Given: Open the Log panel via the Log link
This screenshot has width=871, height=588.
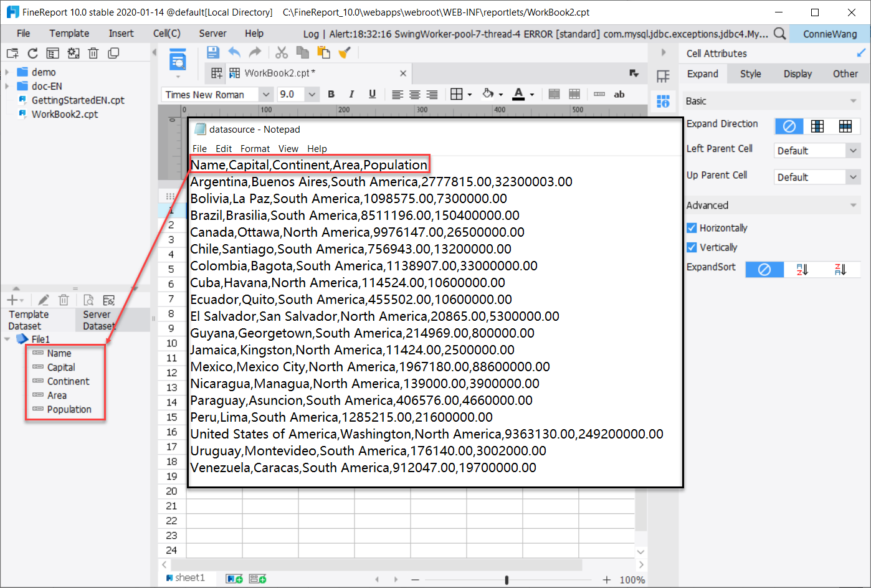Looking at the screenshot, I should click(311, 33).
